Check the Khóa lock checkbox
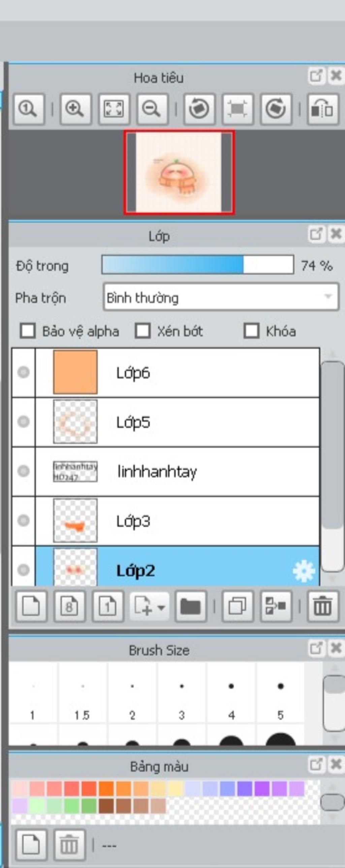The width and height of the screenshot is (345, 868). click(x=252, y=331)
